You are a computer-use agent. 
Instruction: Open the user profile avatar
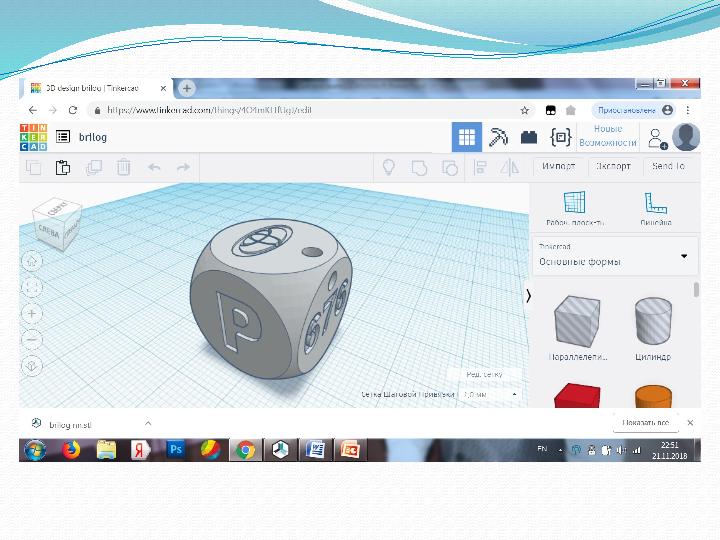[x=686, y=137]
